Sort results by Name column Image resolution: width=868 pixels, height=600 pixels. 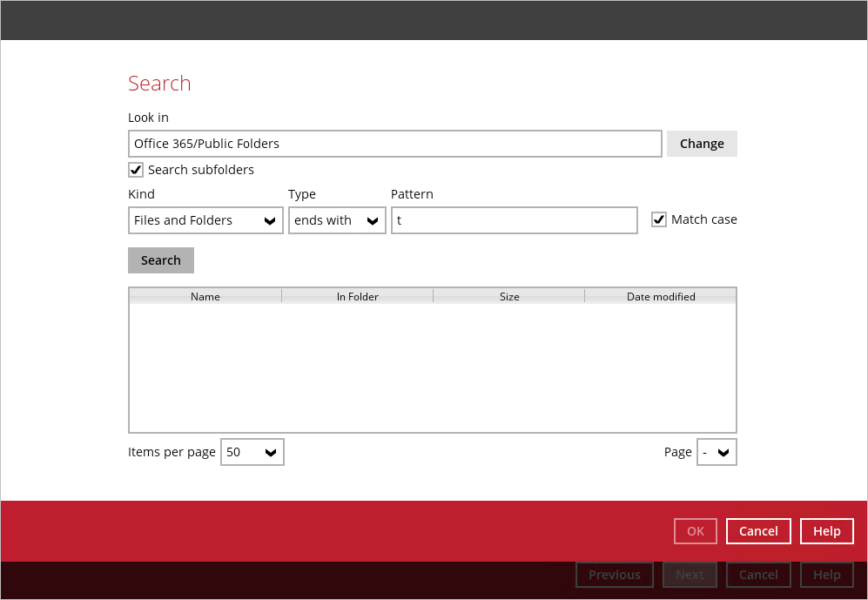[x=205, y=297]
